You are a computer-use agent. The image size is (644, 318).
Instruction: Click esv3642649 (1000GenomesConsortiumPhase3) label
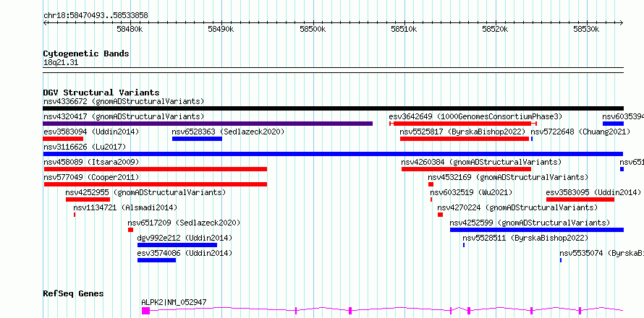point(475,116)
